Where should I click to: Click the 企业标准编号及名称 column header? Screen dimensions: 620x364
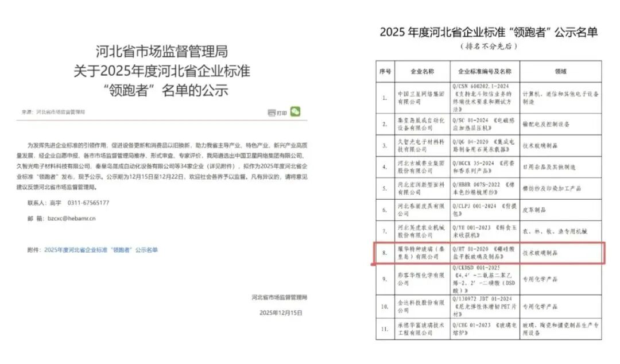pos(485,72)
